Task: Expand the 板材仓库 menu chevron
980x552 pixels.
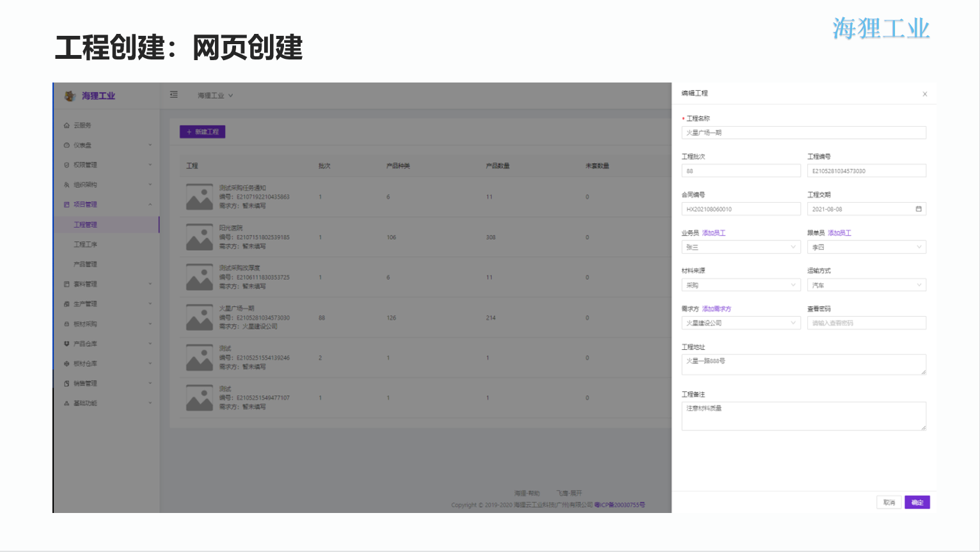Action: [150, 364]
